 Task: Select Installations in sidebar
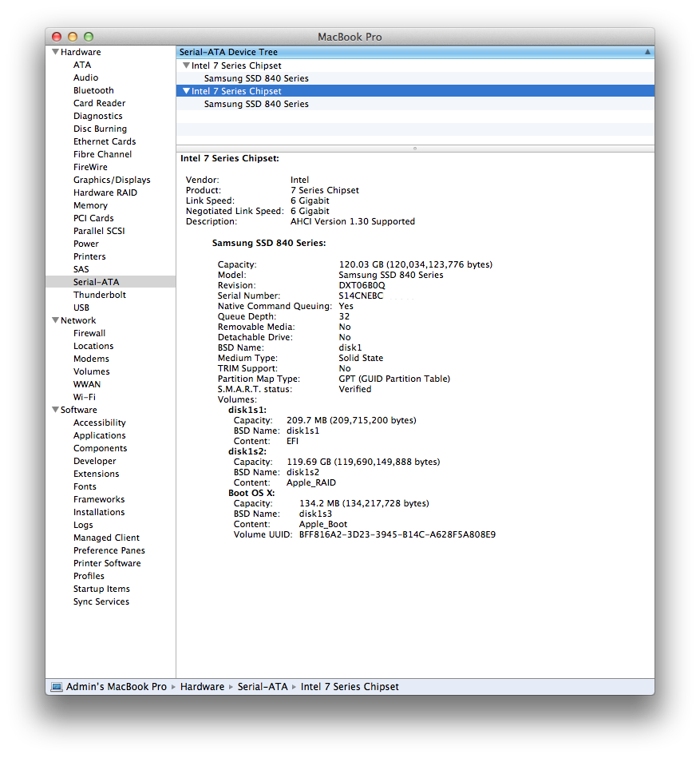pos(99,512)
